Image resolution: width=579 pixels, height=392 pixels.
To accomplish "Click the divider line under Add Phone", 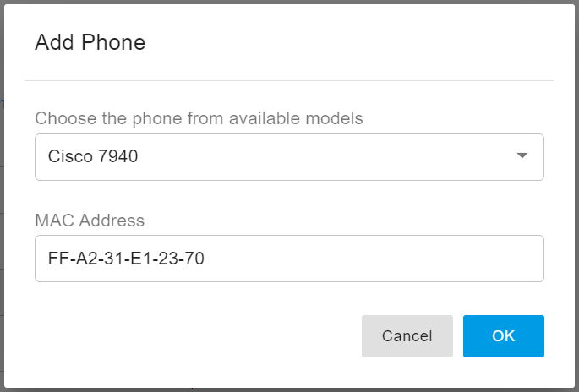I will [289, 81].
